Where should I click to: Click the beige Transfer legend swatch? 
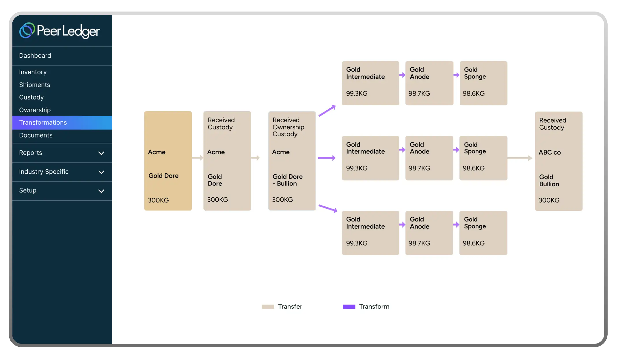268,307
